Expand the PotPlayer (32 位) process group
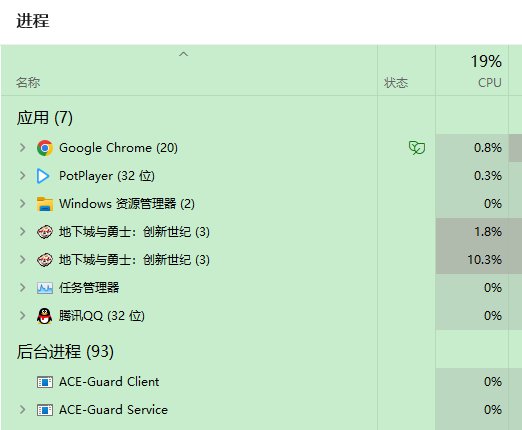Screen dimensions: 522x430 point(22,176)
